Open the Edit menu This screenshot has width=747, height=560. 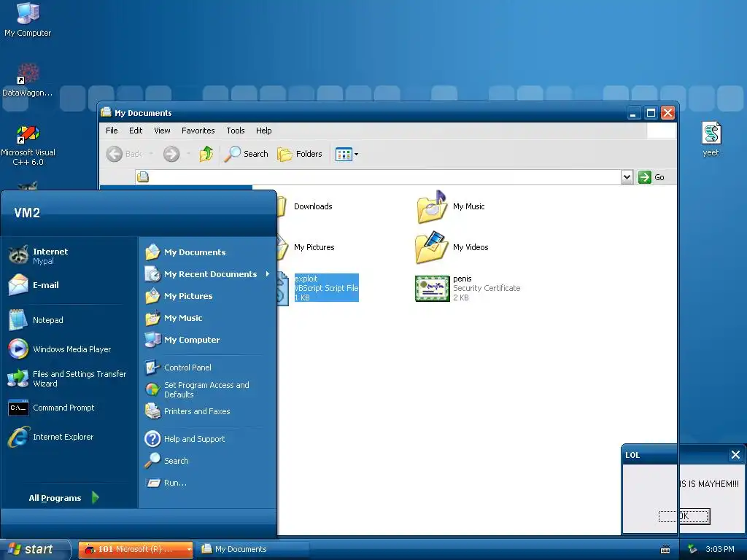pos(135,131)
